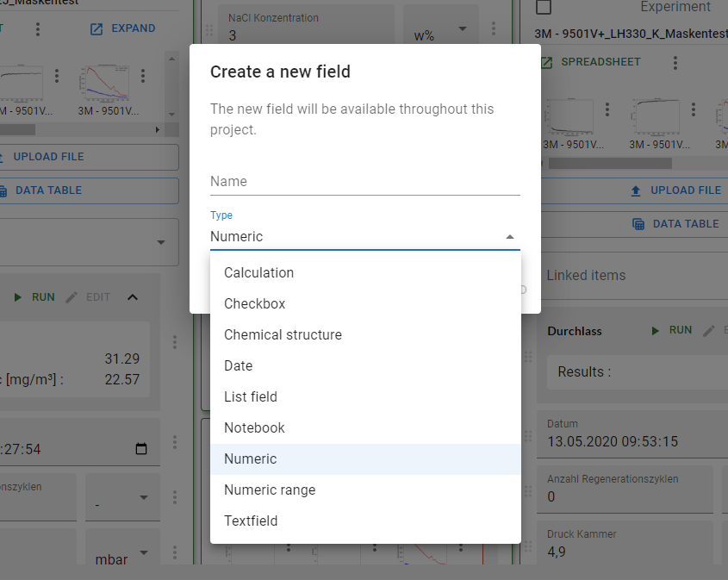Select Date field type

[238, 365]
